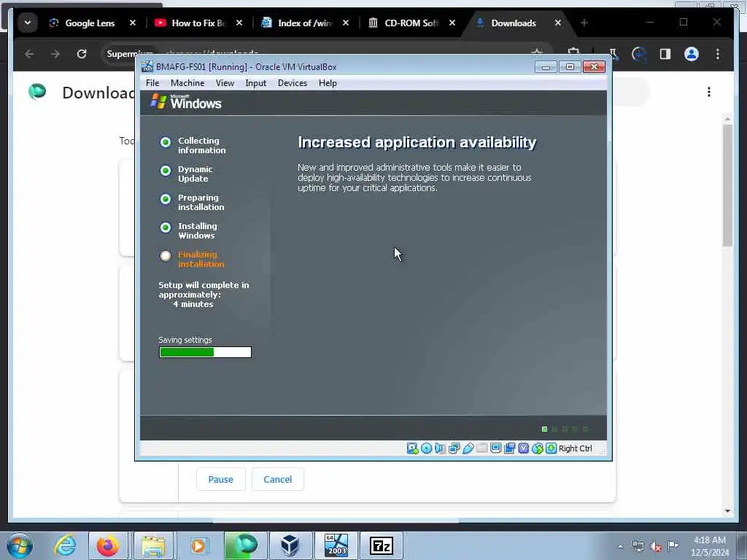747x560 pixels.
Task: Close the How to Fix tab
Action: [239, 23]
